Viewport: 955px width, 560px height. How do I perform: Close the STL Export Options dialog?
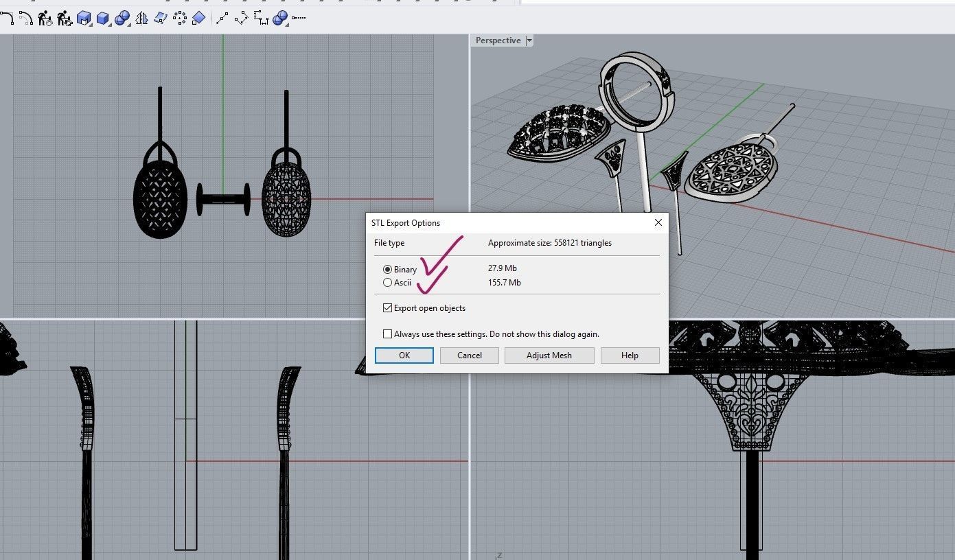[658, 222]
